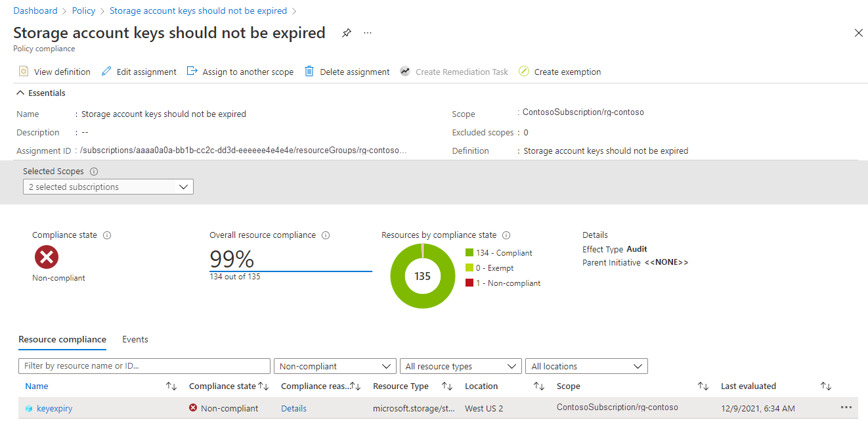The height and width of the screenshot is (441, 868).
Task: Sort by Last evaluated column arrows
Action: tap(826, 386)
